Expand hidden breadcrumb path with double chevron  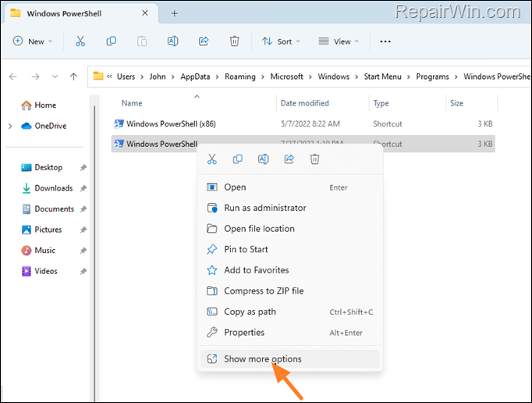pos(109,77)
